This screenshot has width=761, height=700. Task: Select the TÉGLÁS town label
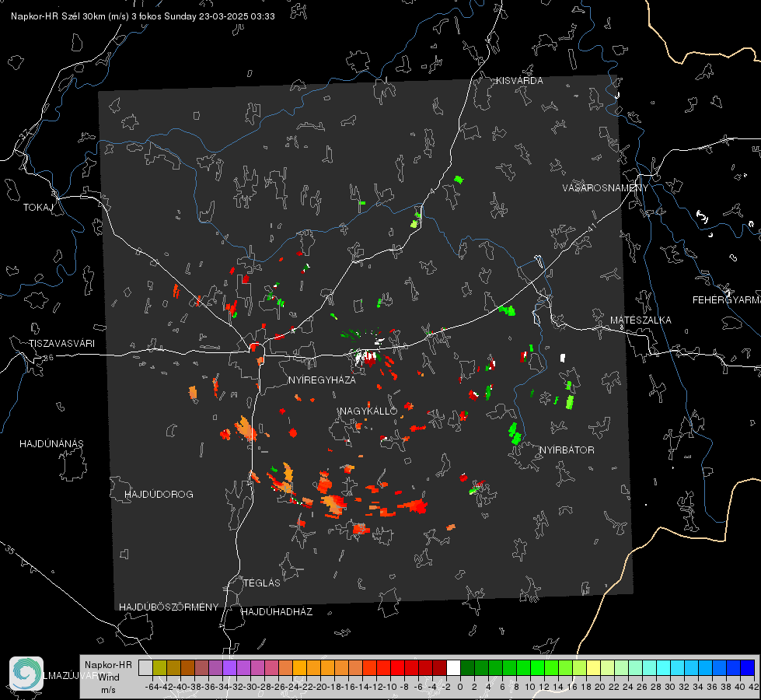(x=262, y=583)
